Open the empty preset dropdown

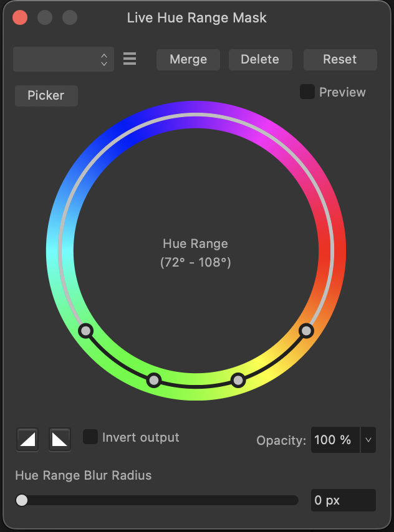(64, 59)
